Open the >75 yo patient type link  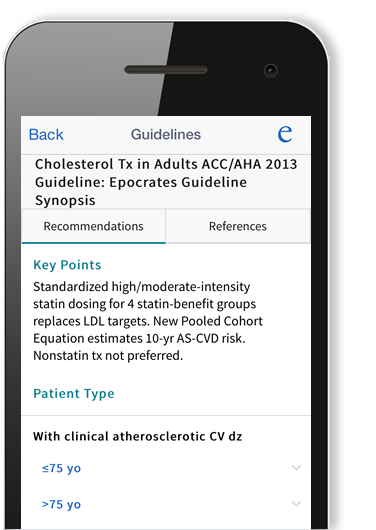click(x=61, y=505)
